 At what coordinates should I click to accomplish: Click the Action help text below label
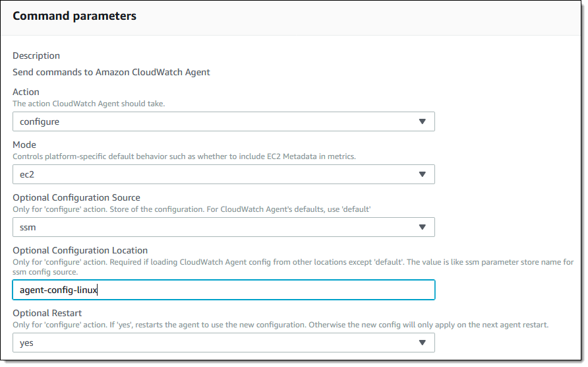point(88,104)
